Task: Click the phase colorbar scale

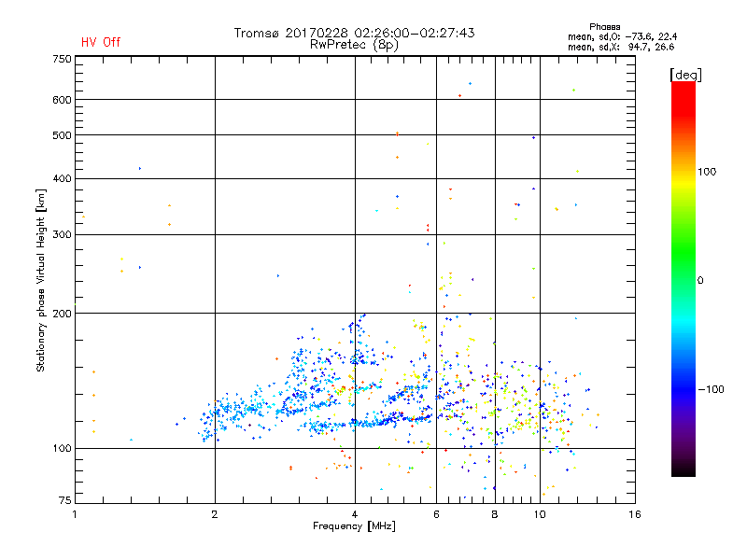Action: point(684,278)
